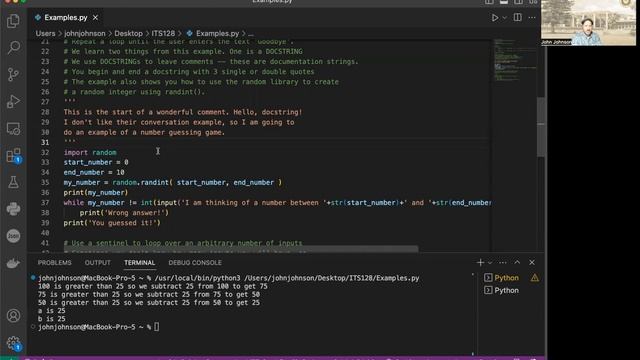Open the JSON extension sidebar icon
Image resolution: width=640 pixels, height=360 pixels.
(13, 236)
